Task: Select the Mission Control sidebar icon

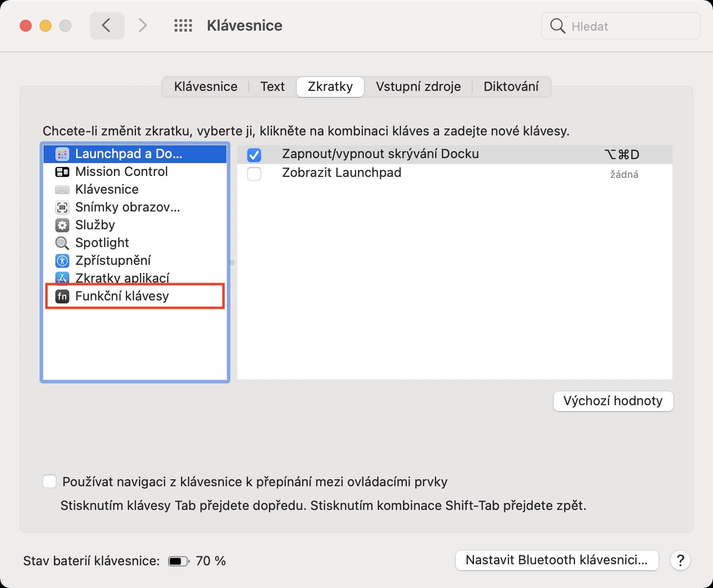Action: pos(62,172)
